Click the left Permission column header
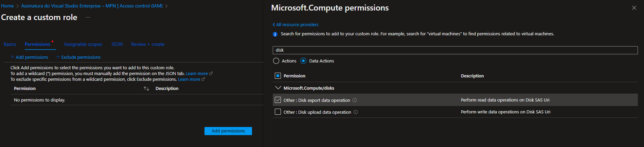644x147 pixels. point(25,89)
